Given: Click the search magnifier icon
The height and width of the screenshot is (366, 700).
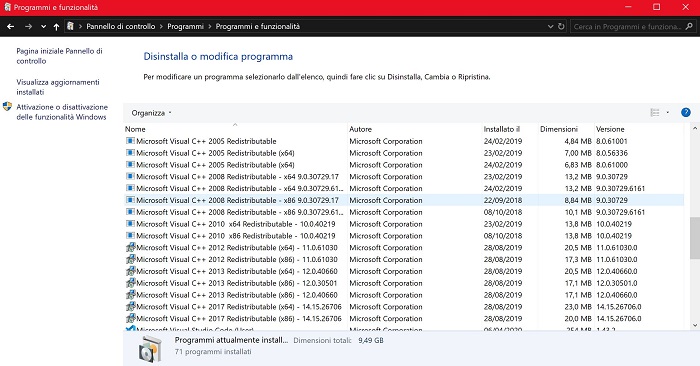Looking at the screenshot, I should click(689, 26).
